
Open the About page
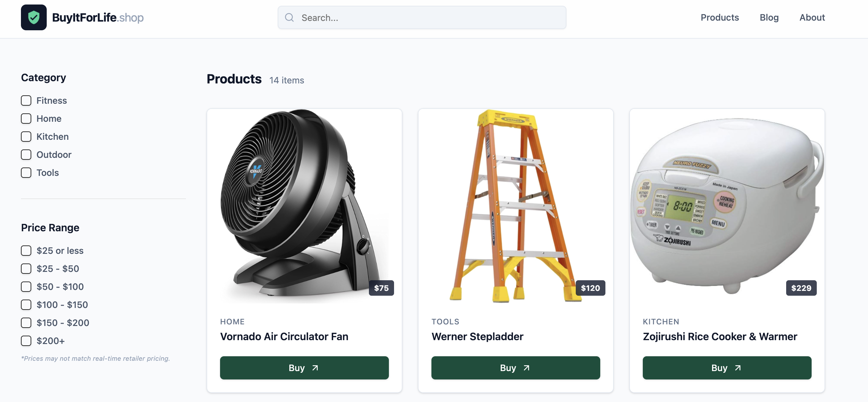812,17
